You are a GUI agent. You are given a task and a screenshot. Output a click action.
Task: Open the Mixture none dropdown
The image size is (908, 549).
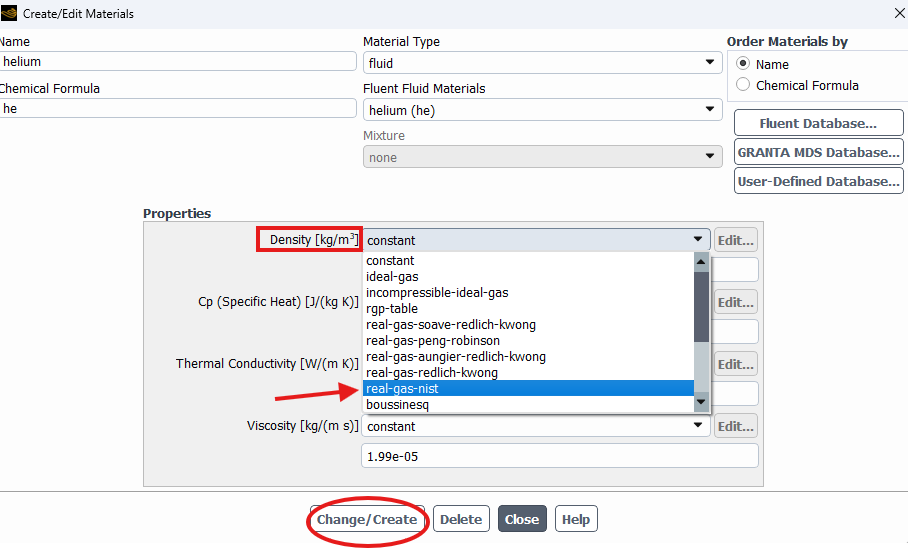tap(543, 157)
